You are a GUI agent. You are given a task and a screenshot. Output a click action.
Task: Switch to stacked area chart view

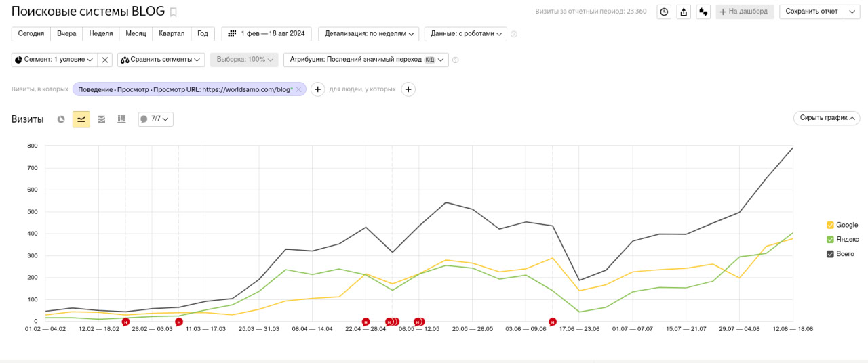(102, 119)
